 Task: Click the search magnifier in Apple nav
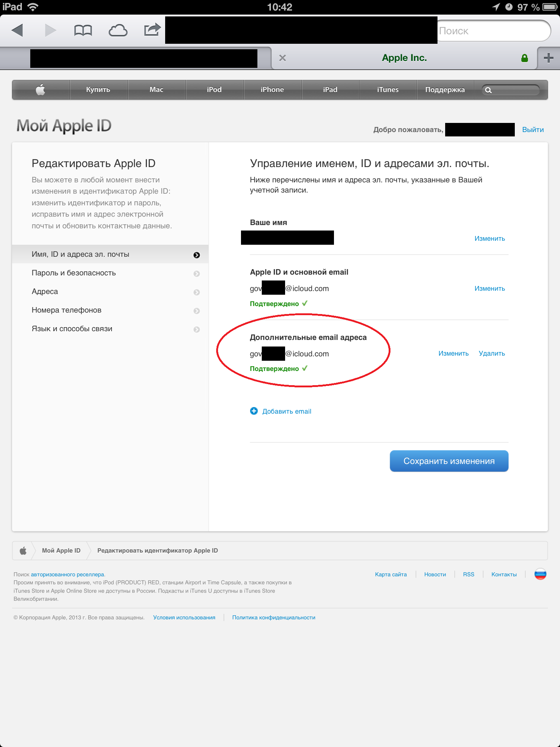(489, 90)
